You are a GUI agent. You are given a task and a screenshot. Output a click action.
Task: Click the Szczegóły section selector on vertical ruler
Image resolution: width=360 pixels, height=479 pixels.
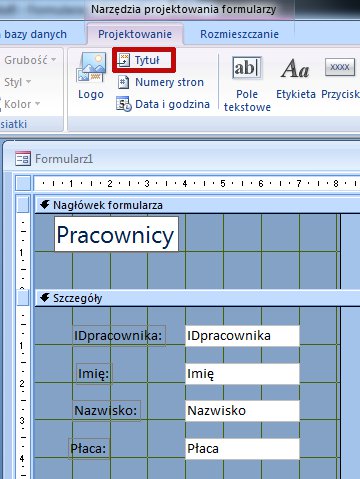click(23, 297)
